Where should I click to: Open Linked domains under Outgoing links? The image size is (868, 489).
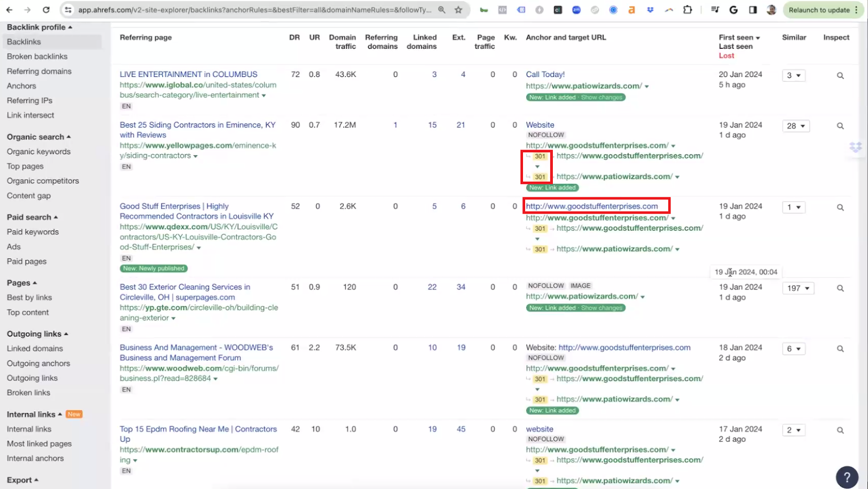tap(35, 349)
